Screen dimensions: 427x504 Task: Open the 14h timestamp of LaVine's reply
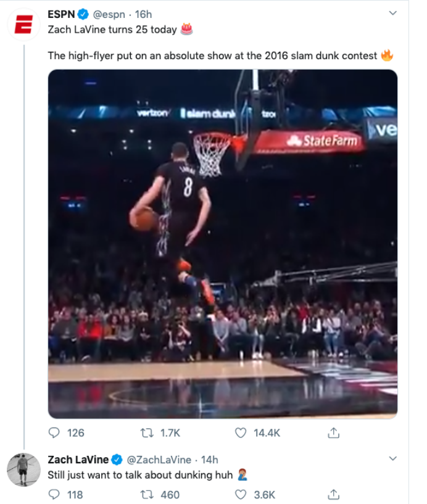(210, 460)
